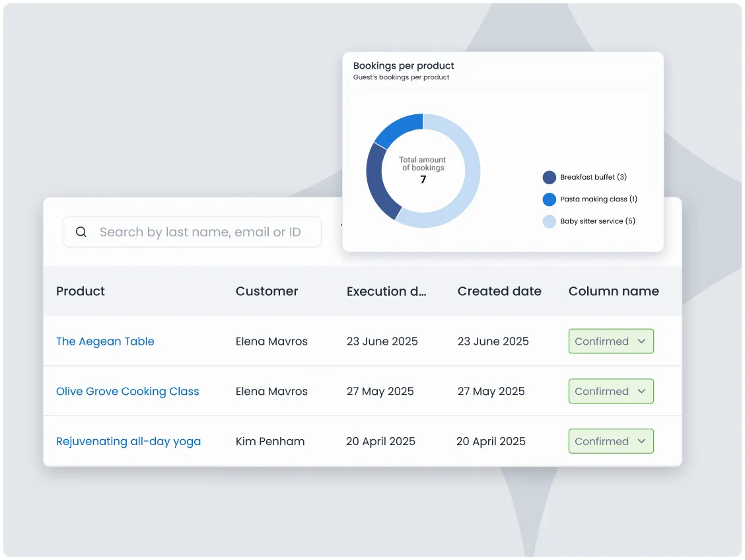Click the truncated Execution d... column header

(386, 291)
